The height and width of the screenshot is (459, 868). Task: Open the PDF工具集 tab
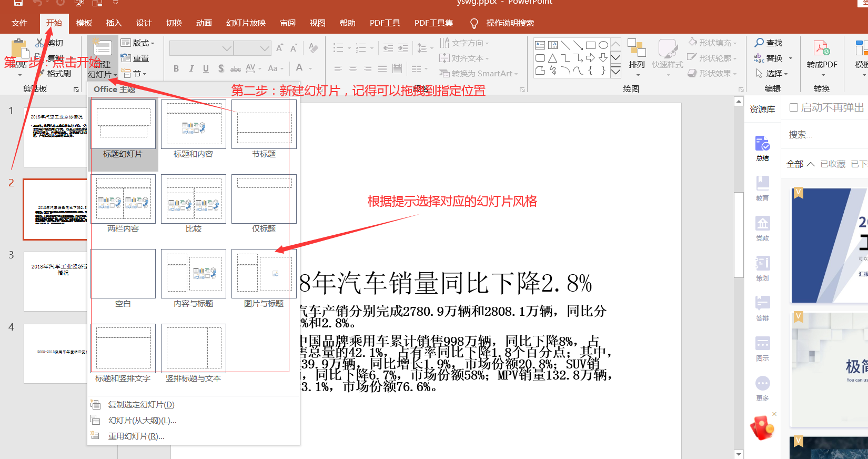click(x=433, y=23)
